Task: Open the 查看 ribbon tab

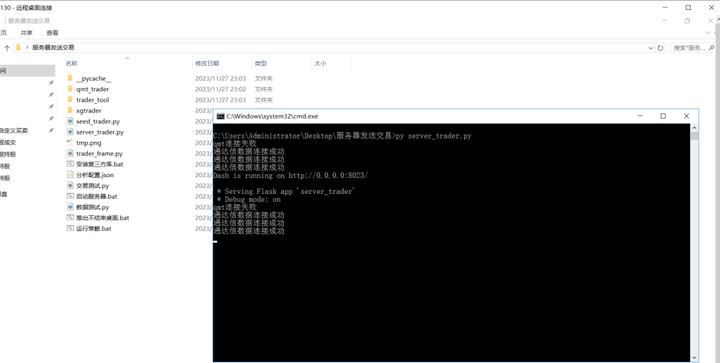Action: point(52,33)
